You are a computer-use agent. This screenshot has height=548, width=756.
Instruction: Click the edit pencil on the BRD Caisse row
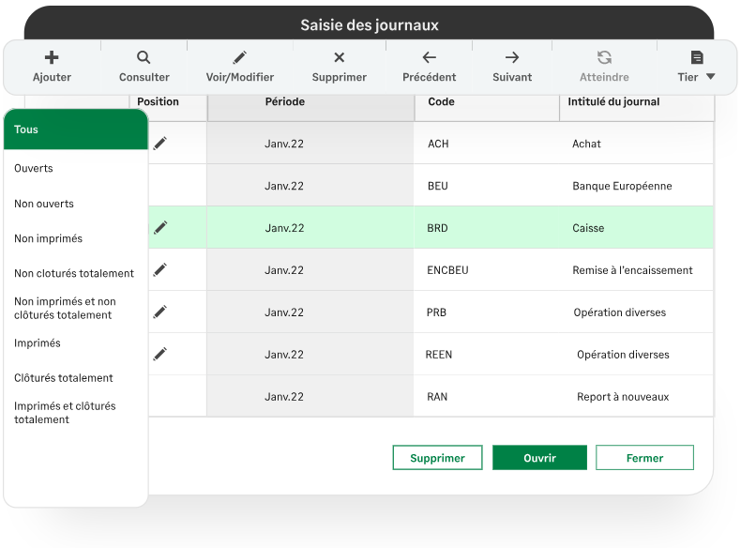(x=159, y=227)
